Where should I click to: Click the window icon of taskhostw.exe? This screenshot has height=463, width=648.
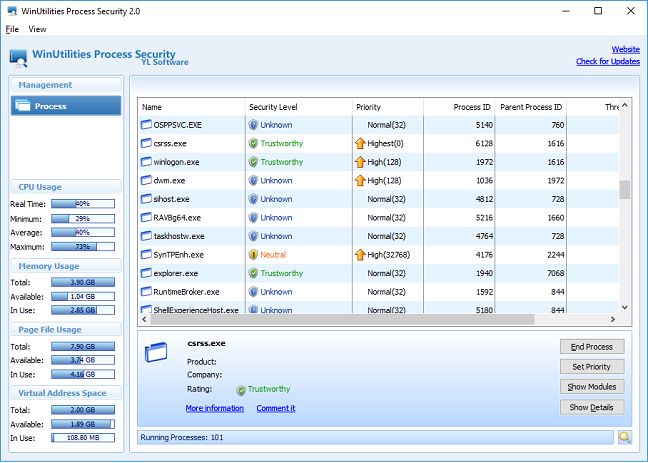146,236
